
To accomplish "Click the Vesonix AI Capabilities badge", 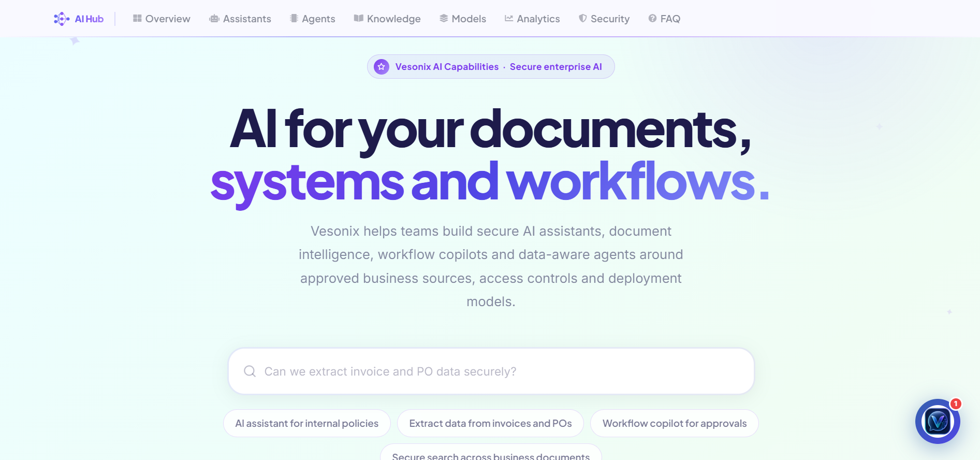I will (491, 67).
